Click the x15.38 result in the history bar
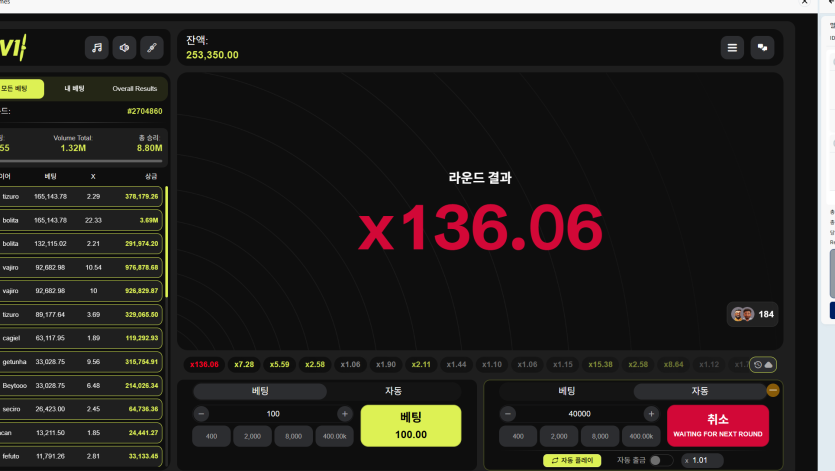This screenshot has height=471, width=835. pos(600,364)
